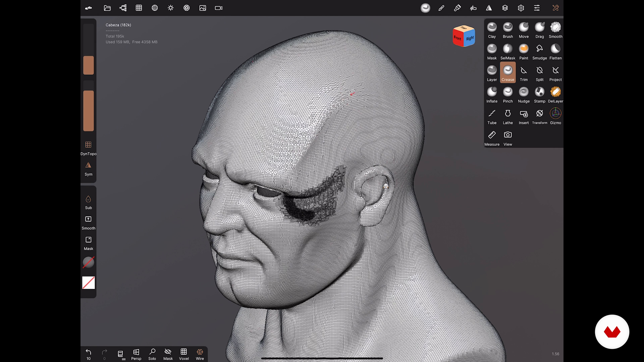644x362 pixels.
Task: Select the Tube tool
Action: coord(492,116)
